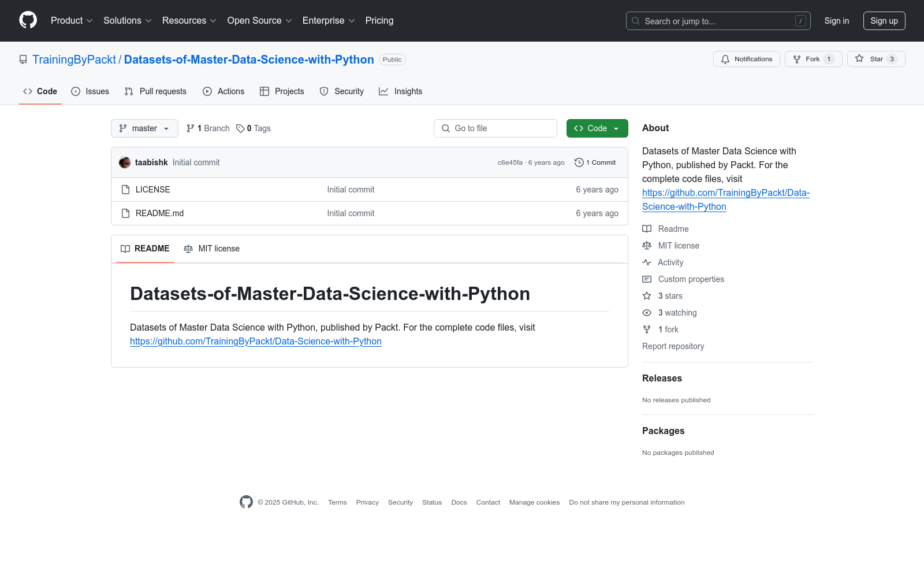Open the Enterprise dropdown
Screen dimensions: 924x578
coord(329,21)
